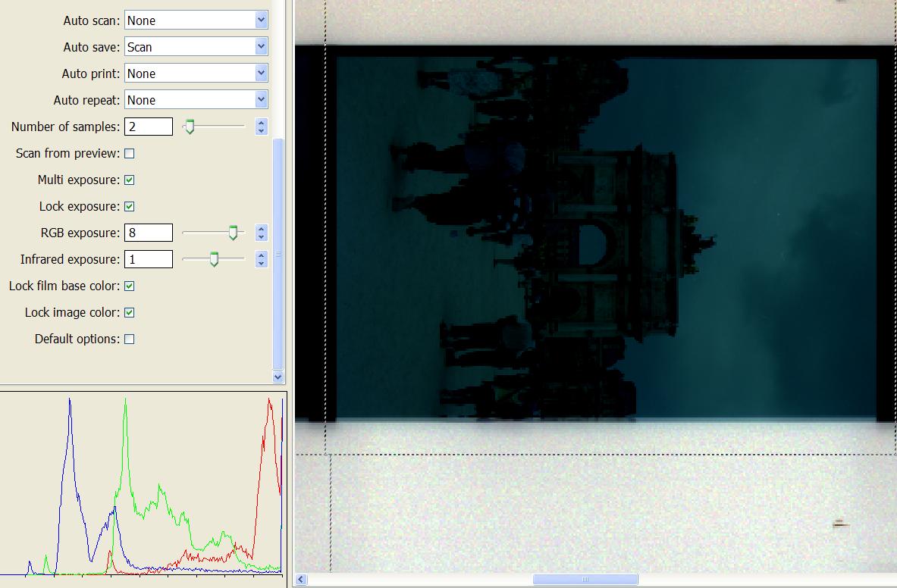Uncheck the Lock image color checkbox
The image size is (897, 588).
pyautogui.click(x=130, y=313)
